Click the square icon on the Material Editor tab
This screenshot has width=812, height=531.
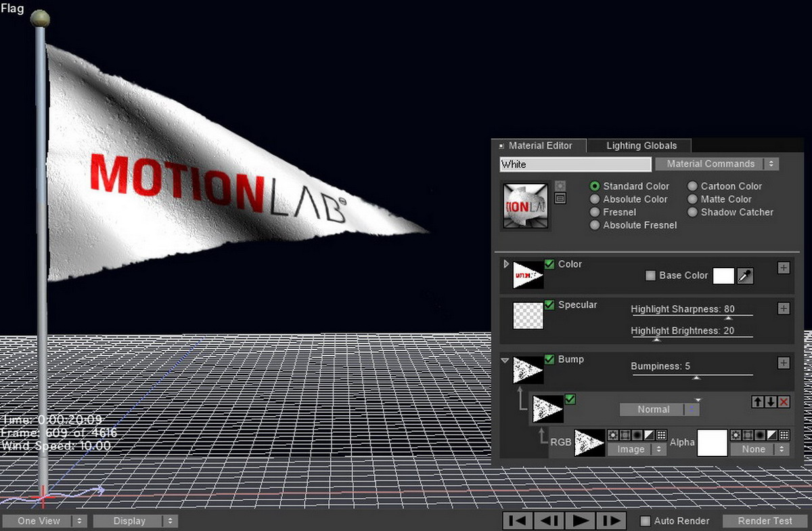pos(501,146)
